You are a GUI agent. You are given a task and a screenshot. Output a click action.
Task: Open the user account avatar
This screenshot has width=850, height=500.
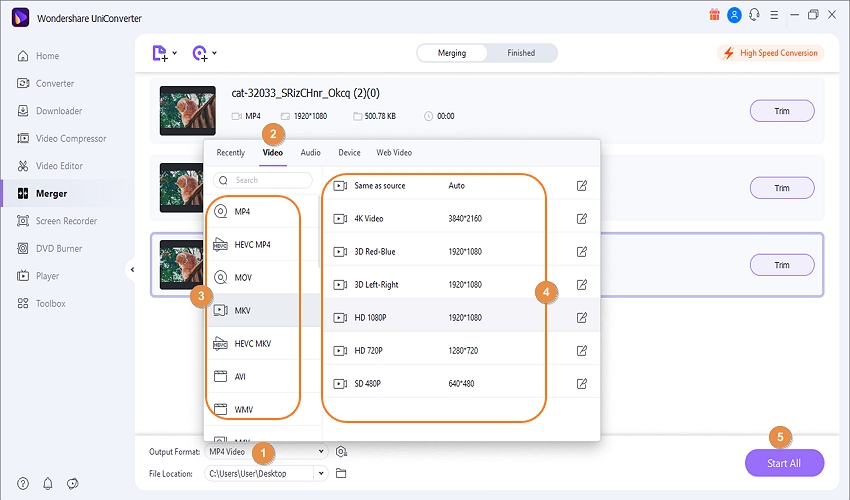point(734,15)
